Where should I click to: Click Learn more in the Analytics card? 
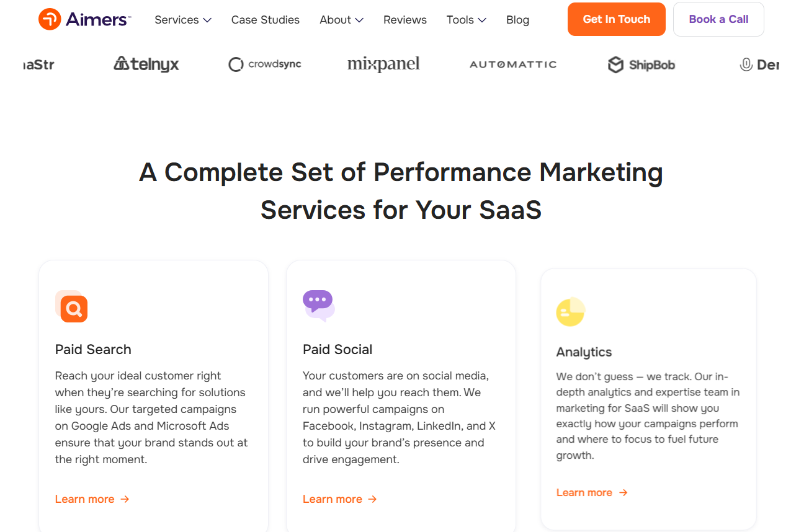(x=584, y=492)
